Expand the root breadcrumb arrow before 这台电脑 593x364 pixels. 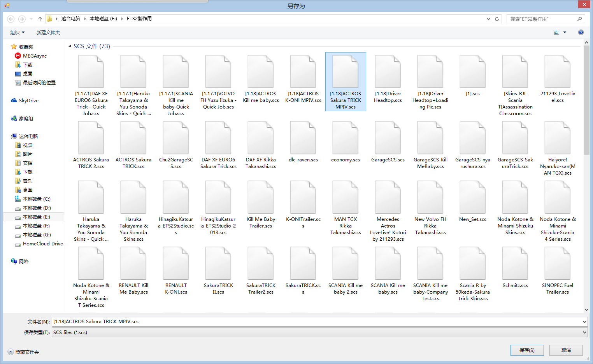pos(57,19)
